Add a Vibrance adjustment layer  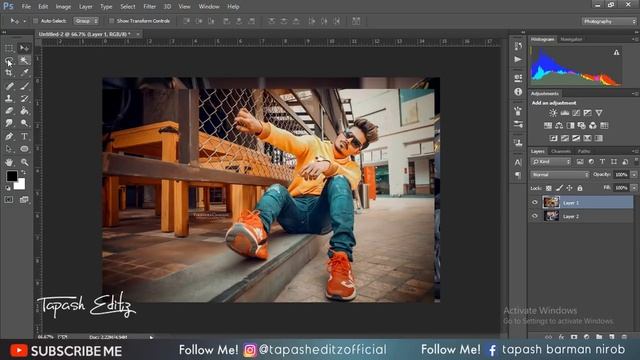599,113
